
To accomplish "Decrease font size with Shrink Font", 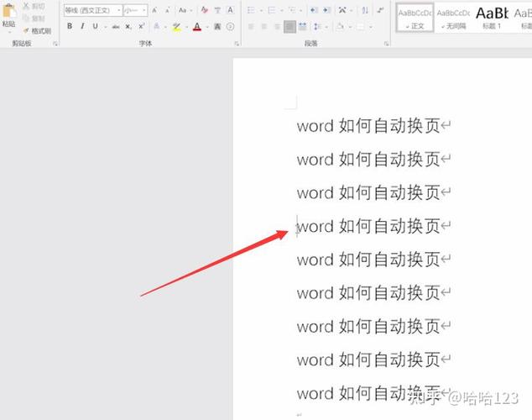I will click(x=168, y=11).
